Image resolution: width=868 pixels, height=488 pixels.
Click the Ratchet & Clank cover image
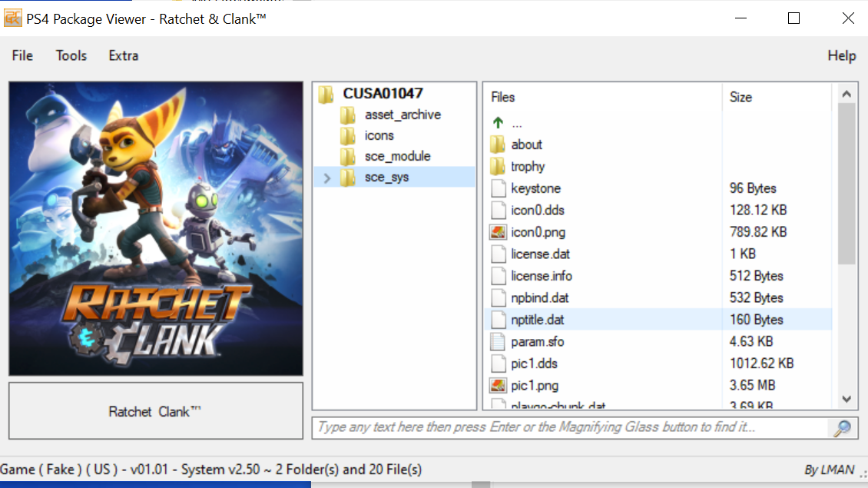click(156, 229)
